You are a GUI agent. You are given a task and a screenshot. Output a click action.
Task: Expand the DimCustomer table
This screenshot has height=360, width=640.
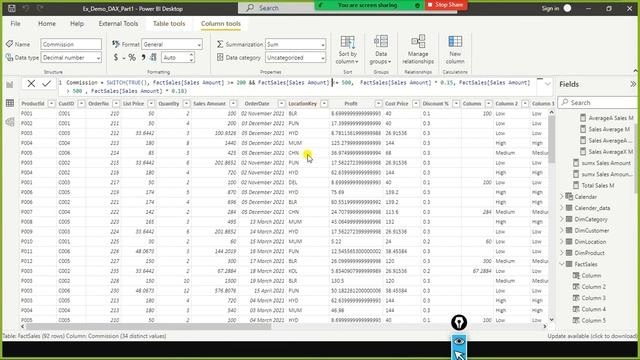(x=562, y=231)
